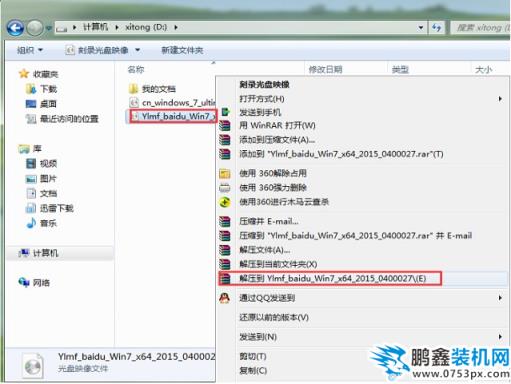Viewport: 511px width, 384px height.
Task: Choose 压缩并 E-mail...
Action: click(269, 221)
